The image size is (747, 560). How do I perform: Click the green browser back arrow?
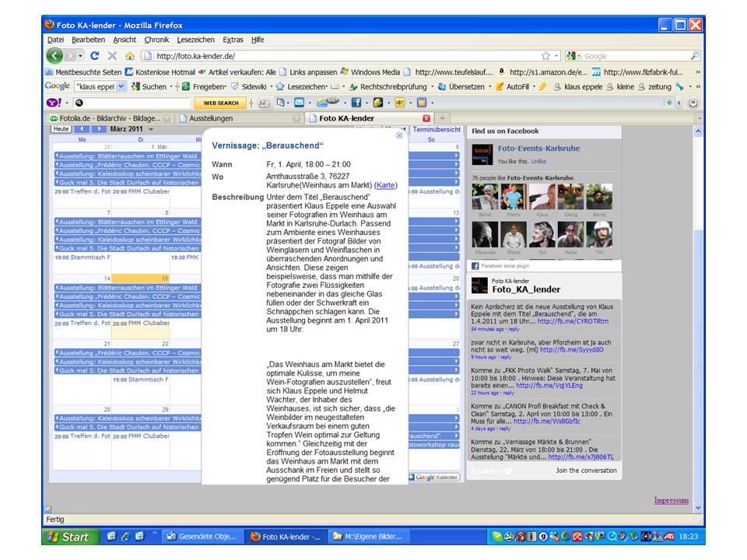click(x=54, y=56)
